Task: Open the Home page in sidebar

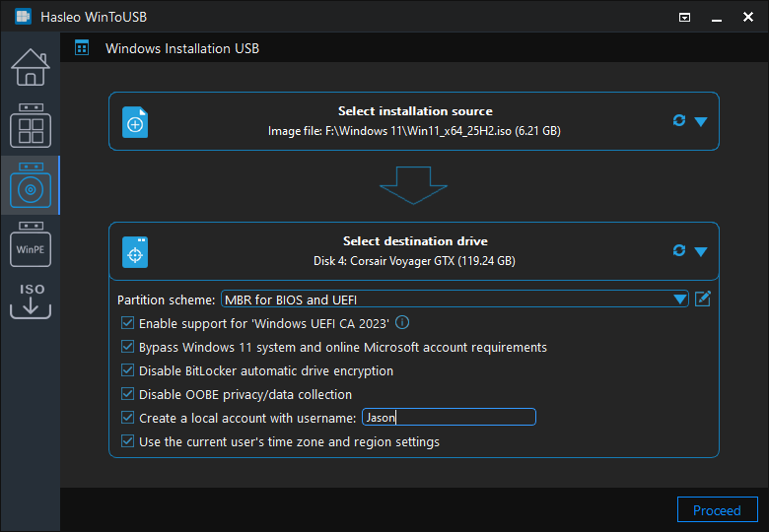Action: 31,67
